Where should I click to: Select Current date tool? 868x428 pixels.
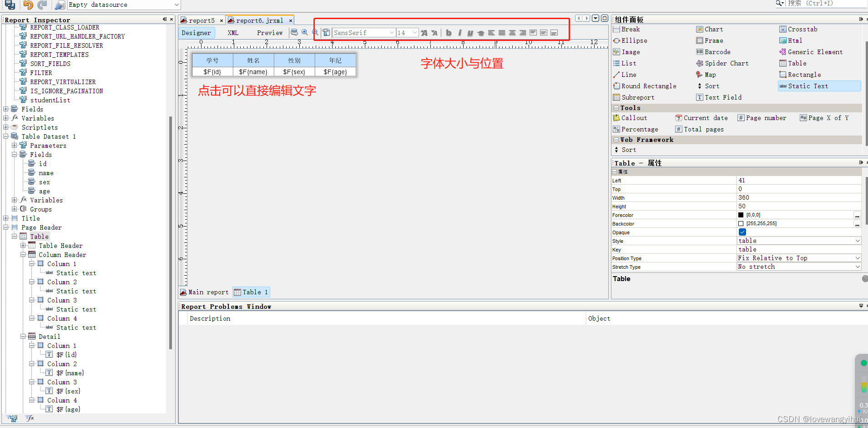(701, 118)
